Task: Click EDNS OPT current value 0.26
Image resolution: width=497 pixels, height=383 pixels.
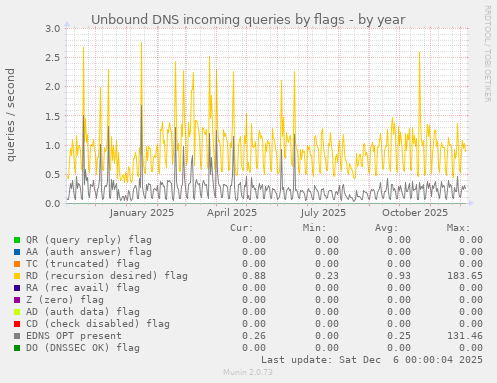Action: (x=254, y=336)
